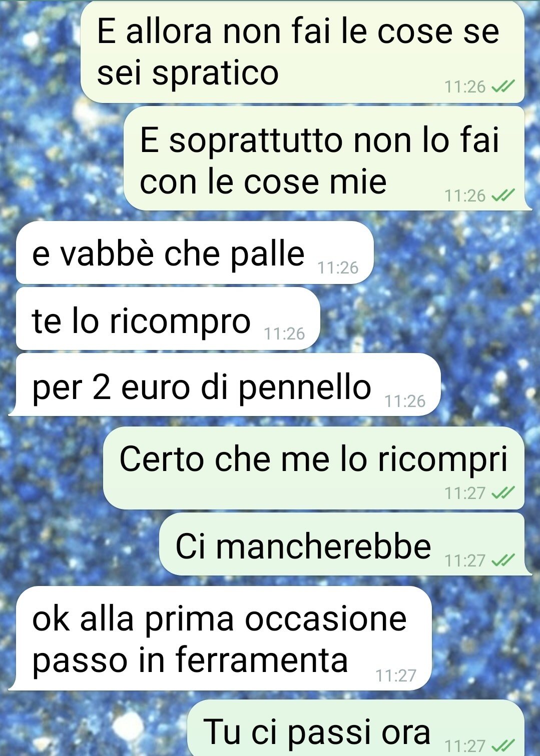Tap the 11:26 timestamp on "te lo ricompro"
Viewport: 540px width, 756px height.
pyautogui.click(x=284, y=334)
